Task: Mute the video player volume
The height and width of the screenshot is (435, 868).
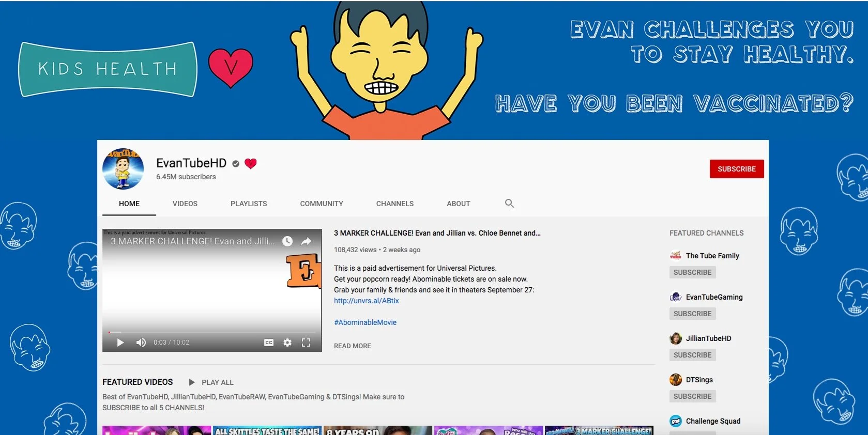Action: tap(141, 343)
